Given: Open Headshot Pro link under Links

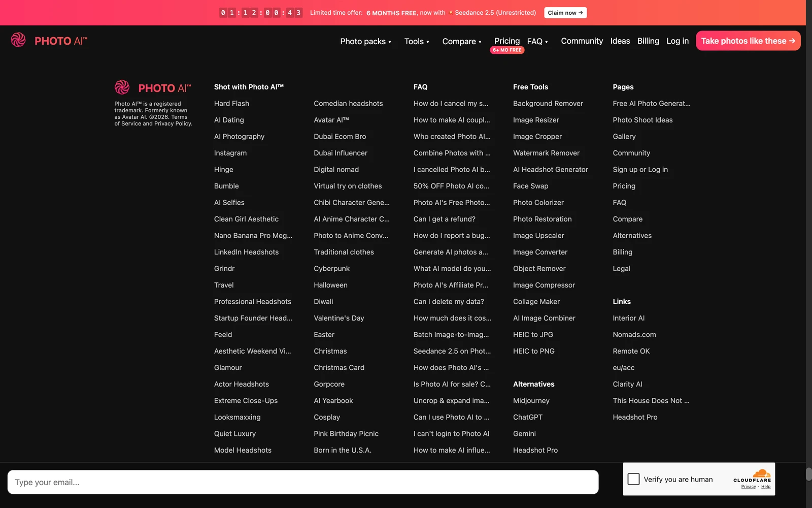Looking at the screenshot, I should point(634,417).
